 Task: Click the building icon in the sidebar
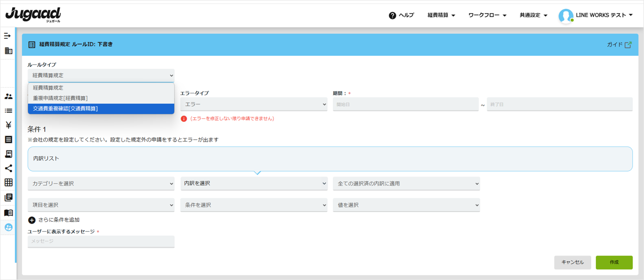click(x=9, y=51)
